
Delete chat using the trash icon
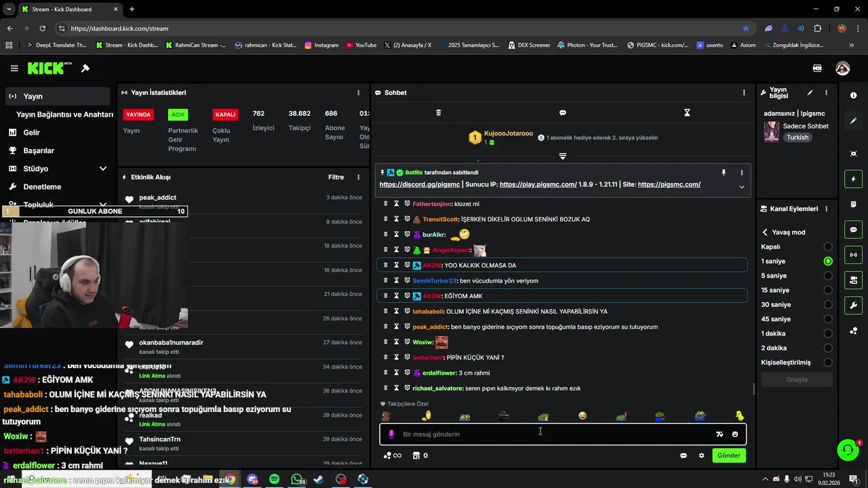pyautogui.click(x=438, y=113)
